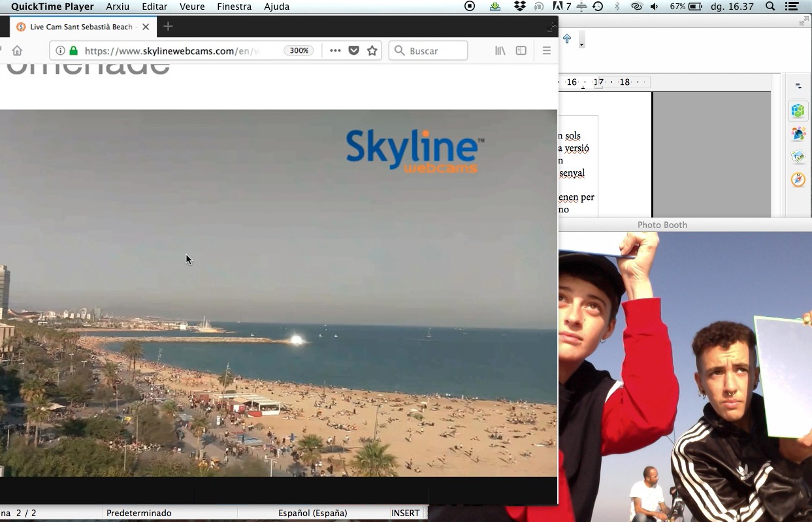Bookmark this page with the star icon
The image size is (812, 522).
[372, 51]
